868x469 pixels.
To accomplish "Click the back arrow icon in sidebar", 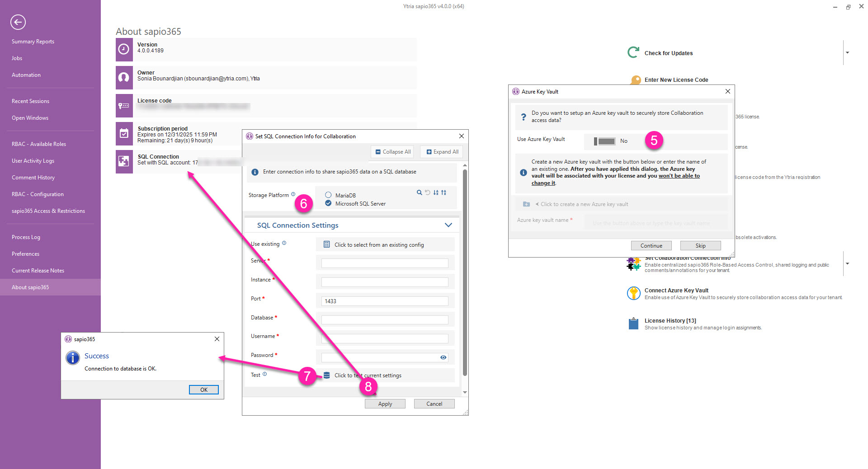I will coord(18,22).
